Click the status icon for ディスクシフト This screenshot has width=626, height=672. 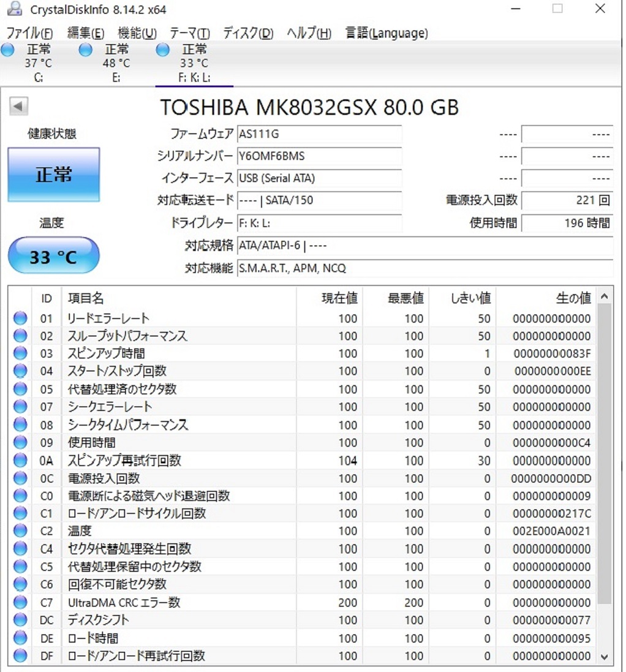[x=20, y=620]
